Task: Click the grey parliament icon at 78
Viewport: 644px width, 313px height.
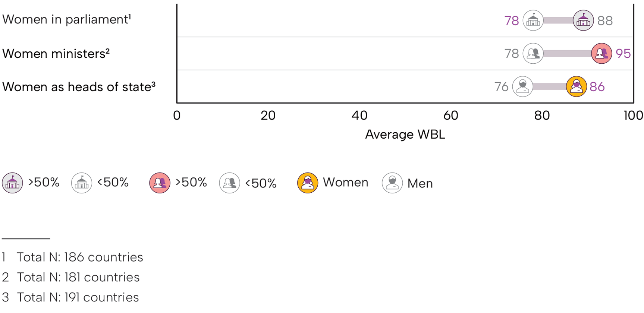Action: pyautogui.click(x=533, y=20)
